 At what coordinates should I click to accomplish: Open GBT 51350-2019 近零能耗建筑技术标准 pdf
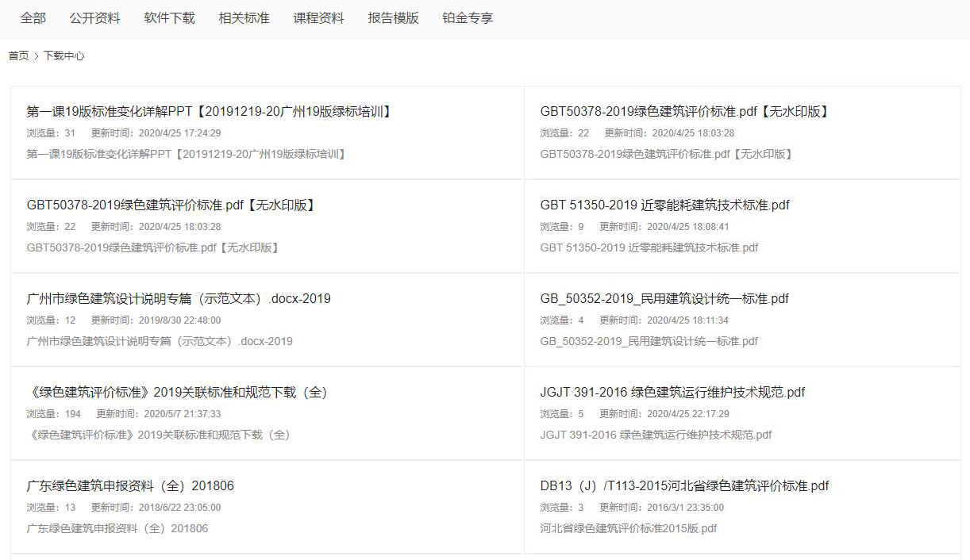coord(662,205)
